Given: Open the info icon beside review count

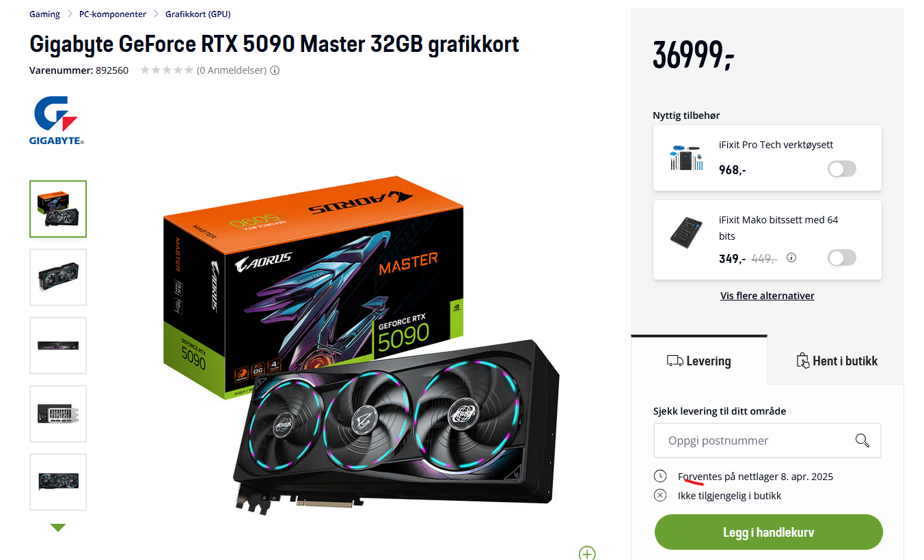Looking at the screenshot, I should coord(275,70).
